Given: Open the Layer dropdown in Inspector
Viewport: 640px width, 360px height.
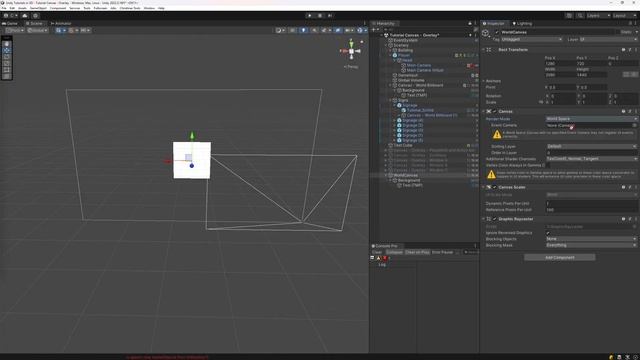Looking at the screenshot, I should coord(608,39).
